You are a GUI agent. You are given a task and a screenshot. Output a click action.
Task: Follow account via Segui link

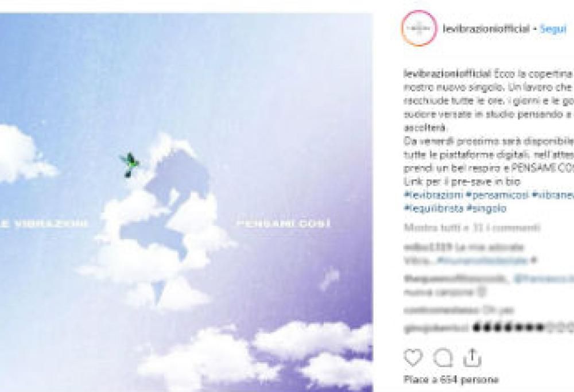(x=553, y=29)
